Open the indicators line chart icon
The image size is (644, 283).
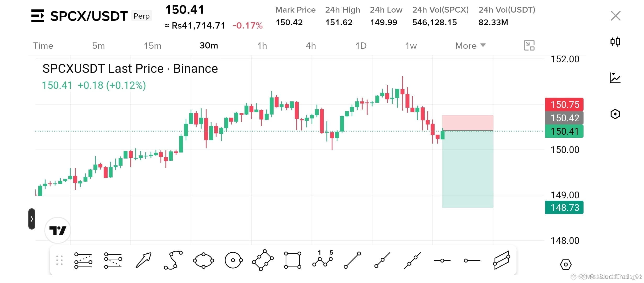615,78
